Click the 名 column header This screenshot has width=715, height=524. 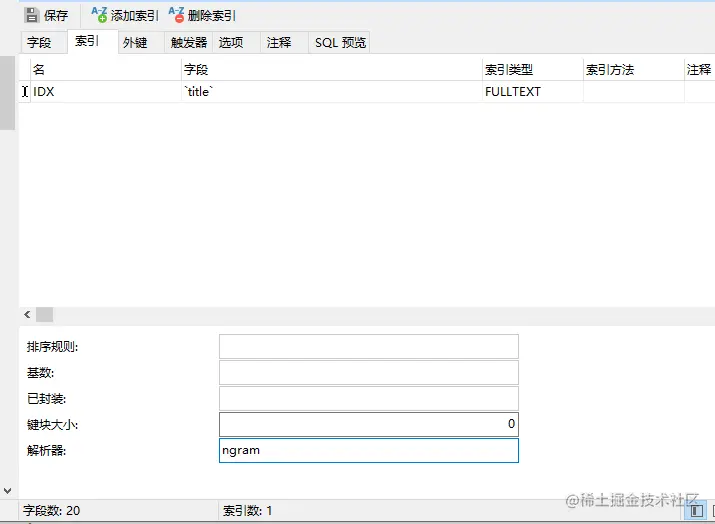[x=106, y=69]
